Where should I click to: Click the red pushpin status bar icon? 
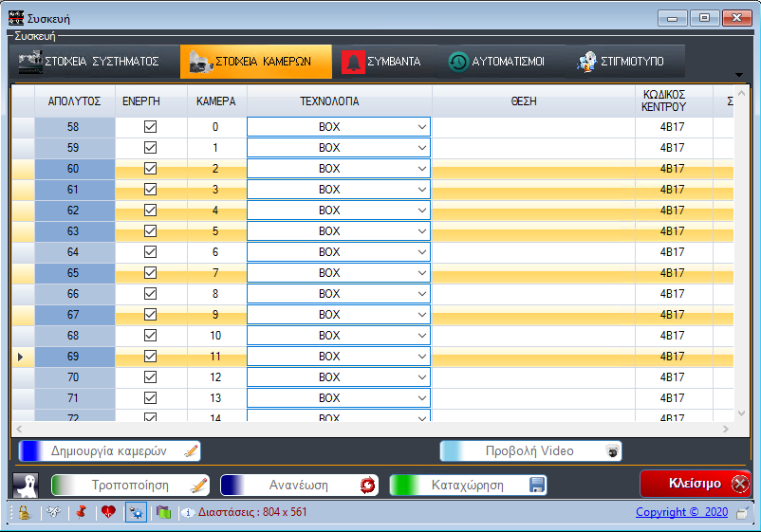click(x=81, y=512)
